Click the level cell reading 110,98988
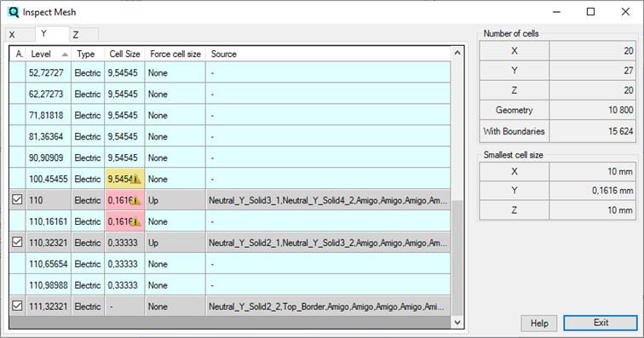This screenshot has width=644, height=338. pos(48,285)
